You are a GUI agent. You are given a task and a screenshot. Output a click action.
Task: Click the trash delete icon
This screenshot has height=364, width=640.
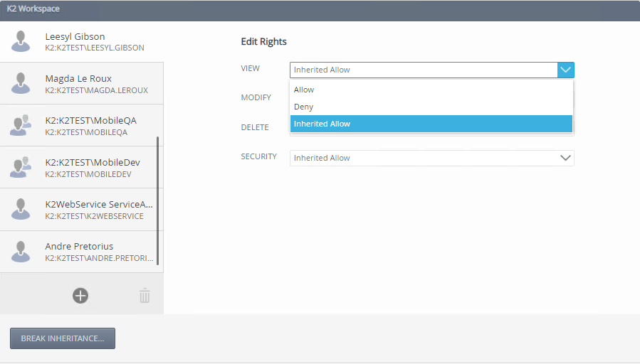pos(145,296)
